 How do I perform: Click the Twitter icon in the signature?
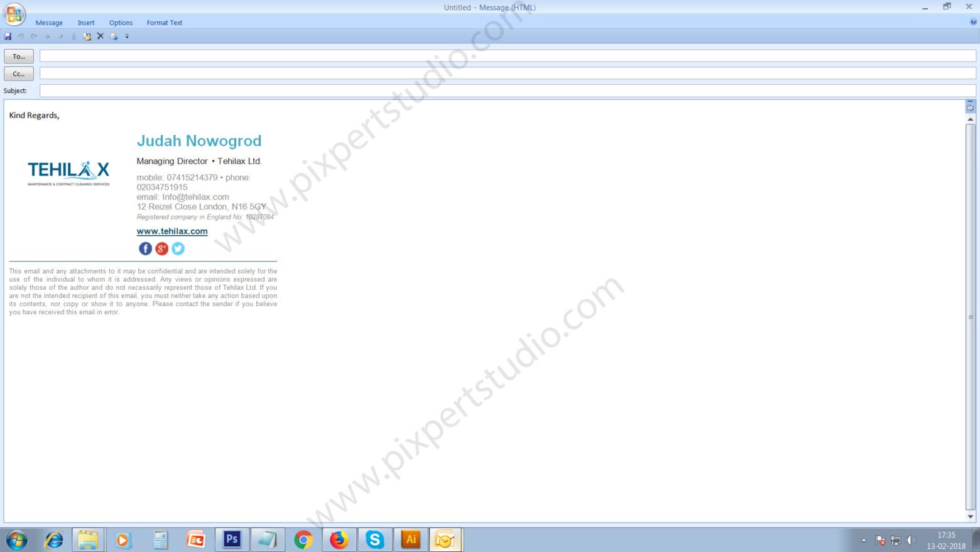tap(178, 248)
